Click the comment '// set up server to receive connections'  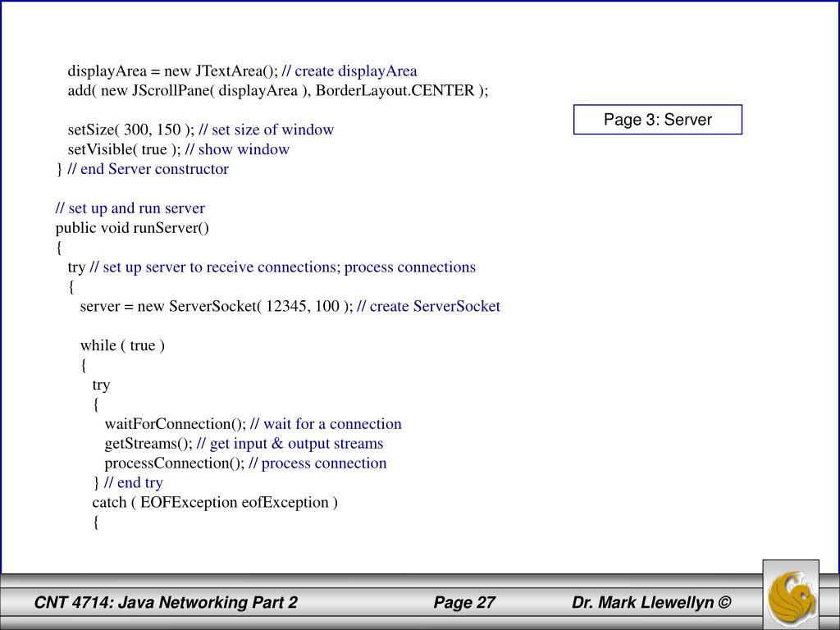pos(215,267)
